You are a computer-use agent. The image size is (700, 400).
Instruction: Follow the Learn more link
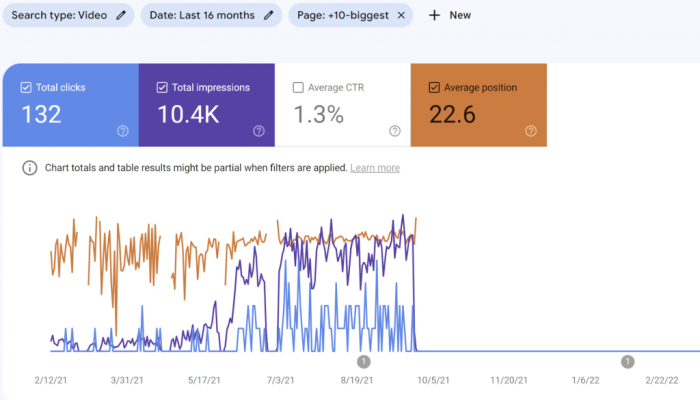375,168
